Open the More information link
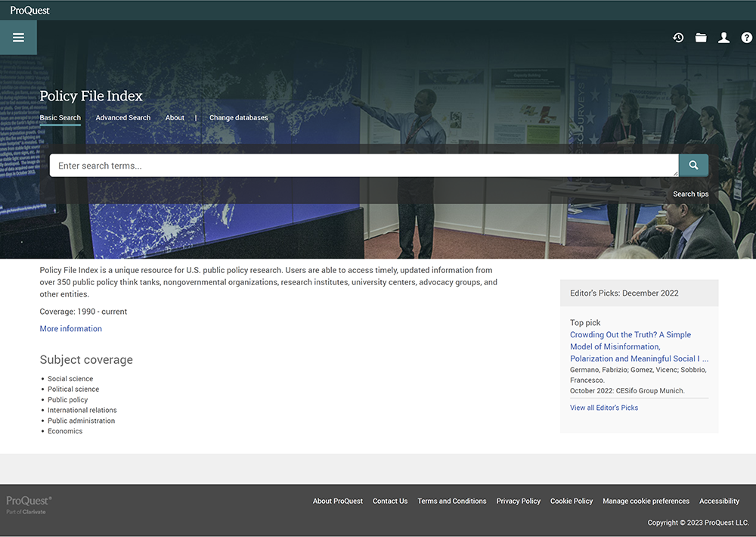756x537 pixels. pyautogui.click(x=70, y=329)
